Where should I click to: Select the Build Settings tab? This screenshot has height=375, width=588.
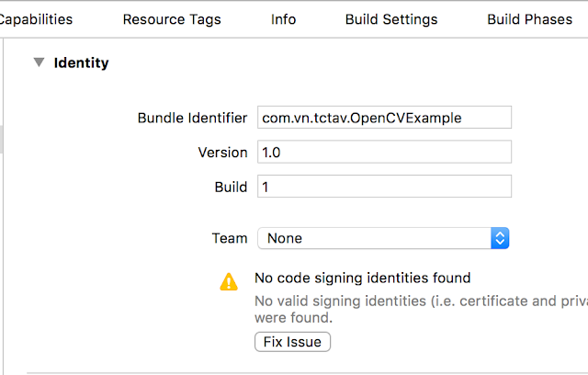[391, 19]
